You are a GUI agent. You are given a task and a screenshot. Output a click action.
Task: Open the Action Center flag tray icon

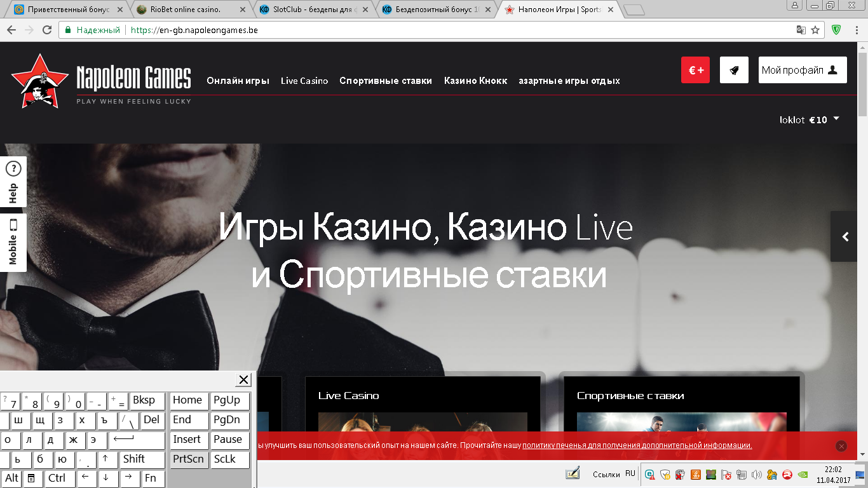pos(726,474)
